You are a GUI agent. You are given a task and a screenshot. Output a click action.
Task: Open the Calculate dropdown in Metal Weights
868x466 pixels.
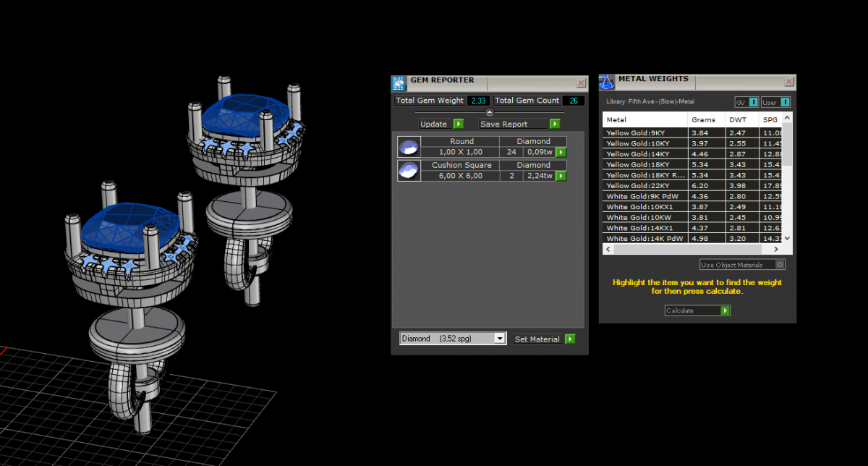click(x=725, y=310)
